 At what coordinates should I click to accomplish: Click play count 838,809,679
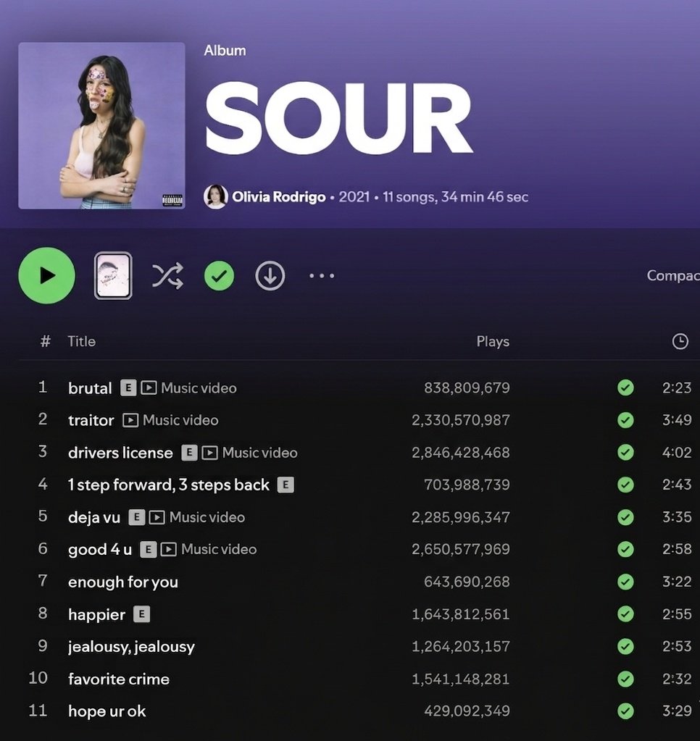click(467, 388)
